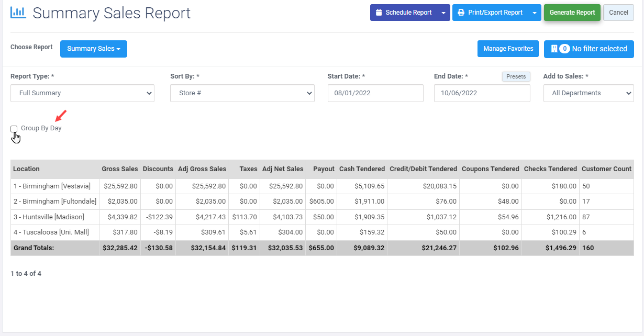Click the Cash Tendered column header
This screenshot has width=644, height=336.
click(x=362, y=169)
